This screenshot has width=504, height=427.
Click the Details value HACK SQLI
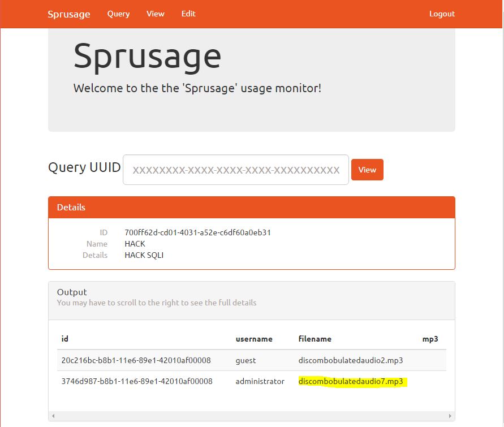[x=144, y=255]
